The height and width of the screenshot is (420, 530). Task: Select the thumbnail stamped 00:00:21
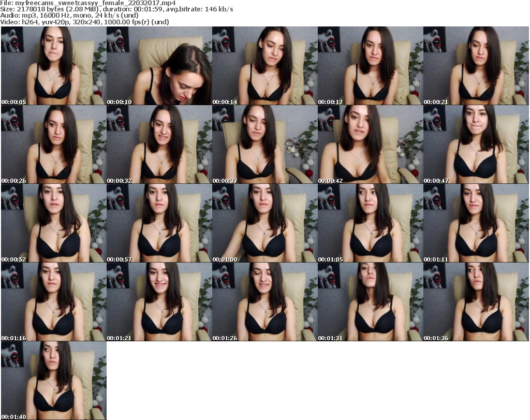[476, 66]
